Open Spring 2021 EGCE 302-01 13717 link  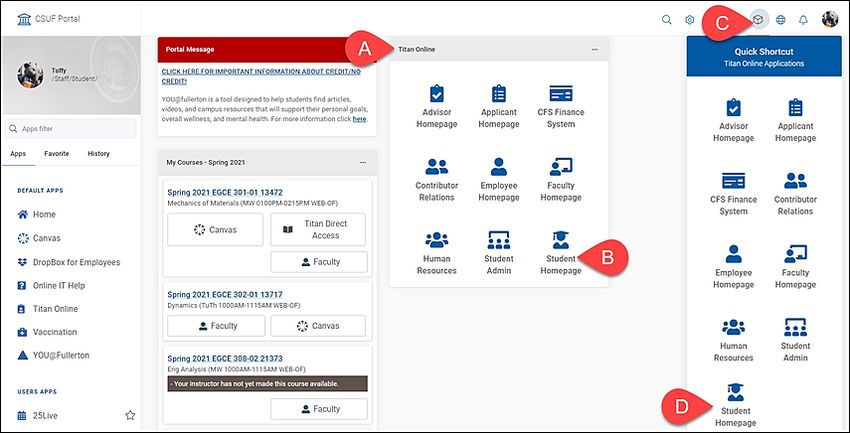tap(225, 295)
